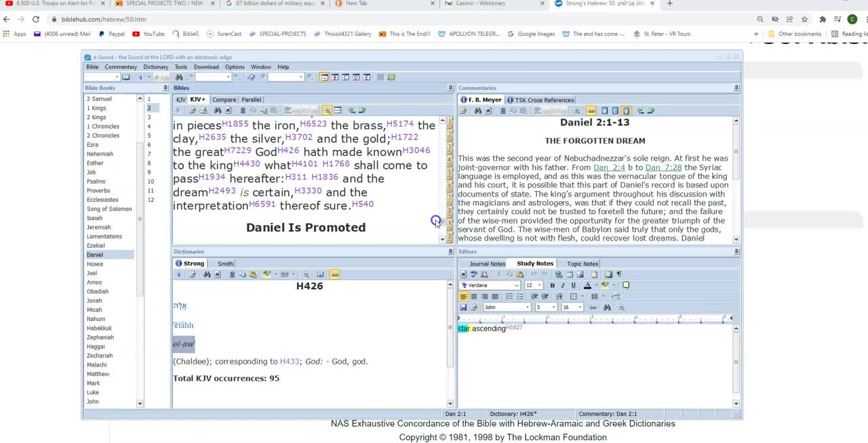Click highlight color swatch in editor
The height and width of the screenshot is (443, 868).
point(605,285)
